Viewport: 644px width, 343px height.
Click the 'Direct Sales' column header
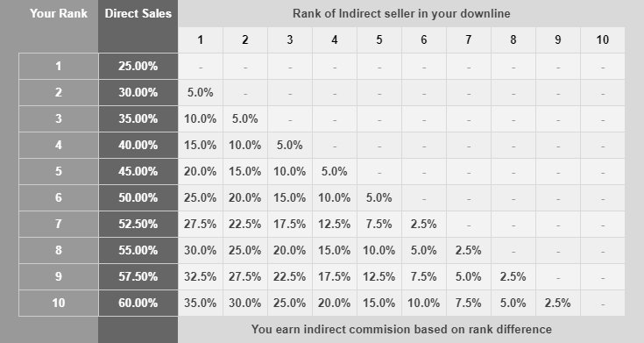138,13
